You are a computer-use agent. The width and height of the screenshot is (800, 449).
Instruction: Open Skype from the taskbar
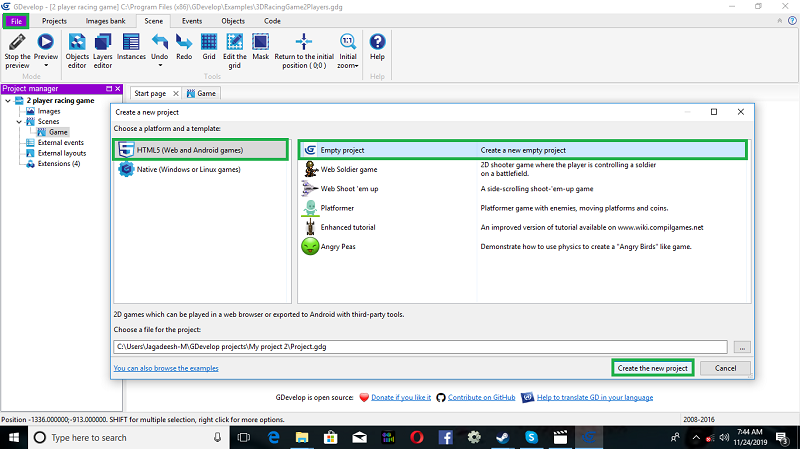click(531, 437)
